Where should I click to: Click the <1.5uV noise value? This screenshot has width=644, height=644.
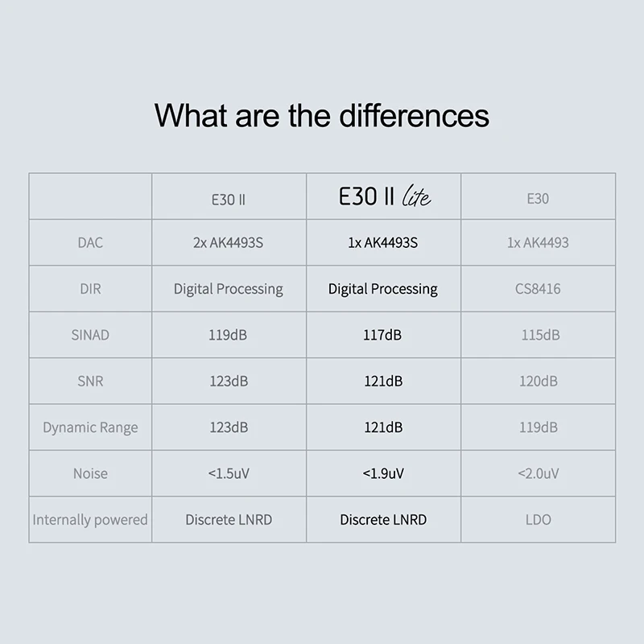tap(229, 473)
